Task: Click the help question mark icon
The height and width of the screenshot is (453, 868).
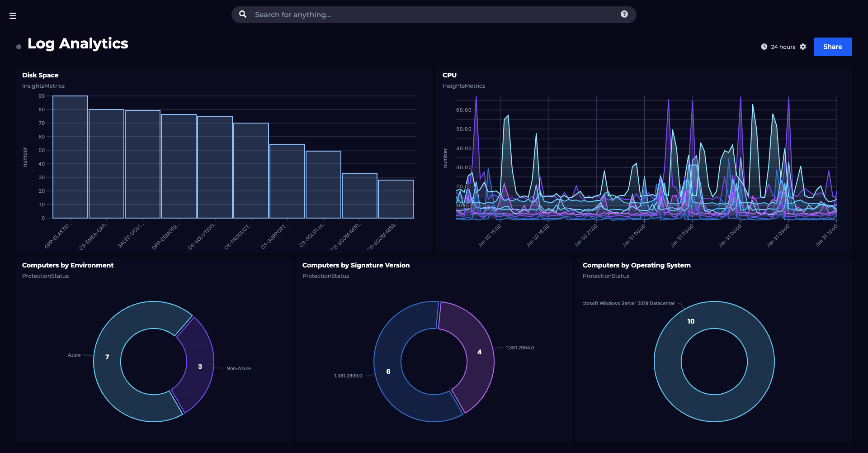Action: click(x=624, y=14)
